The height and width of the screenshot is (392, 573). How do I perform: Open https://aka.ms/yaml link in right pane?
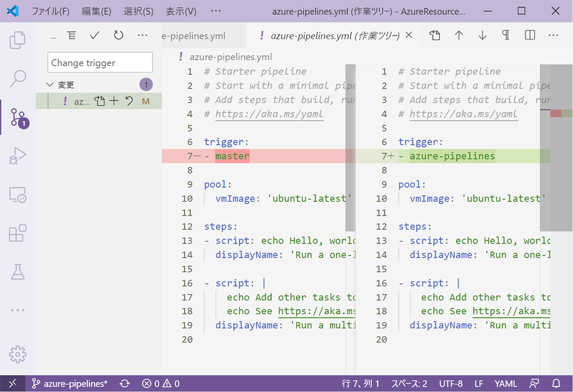[464, 114]
